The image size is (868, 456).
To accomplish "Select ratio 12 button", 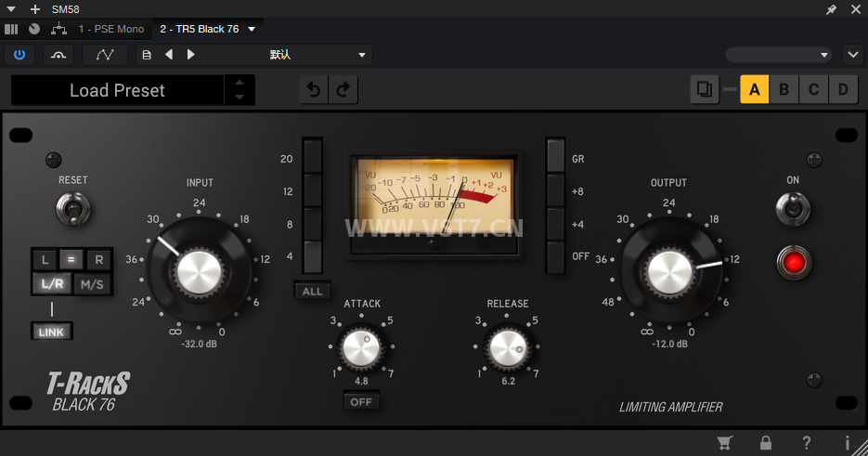I will pos(313,190).
